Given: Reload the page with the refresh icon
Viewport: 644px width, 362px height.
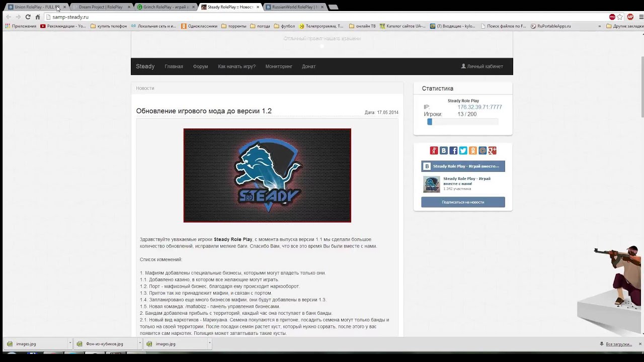Looking at the screenshot, I should coord(28,17).
